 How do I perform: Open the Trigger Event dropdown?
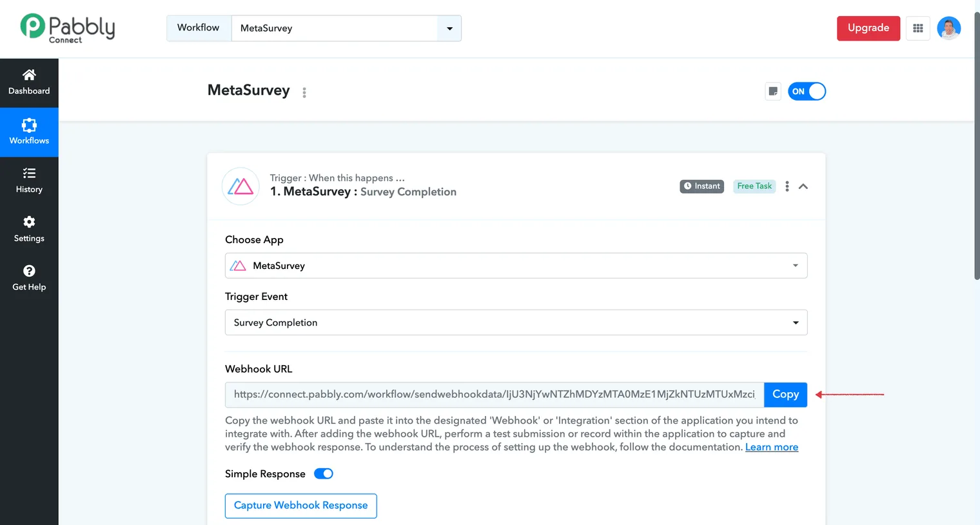coord(516,322)
